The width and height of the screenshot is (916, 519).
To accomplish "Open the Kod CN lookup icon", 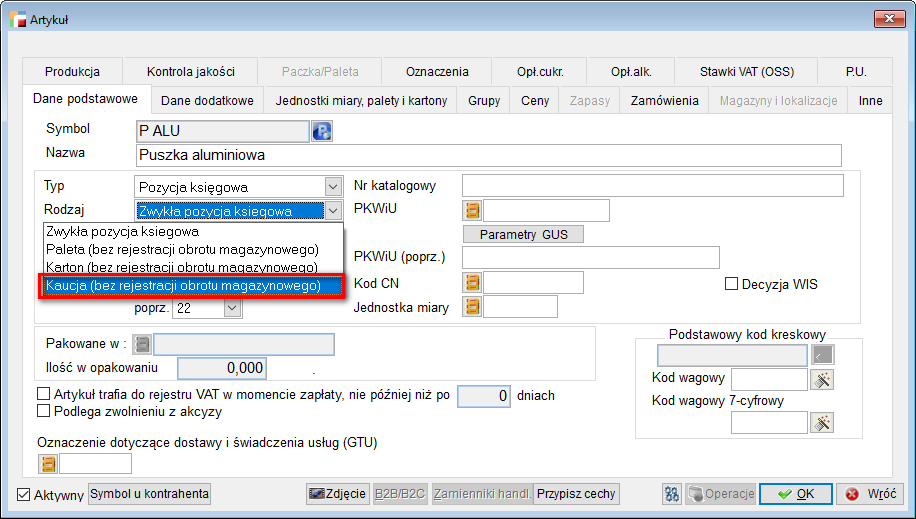I will [x=472, y=283].
